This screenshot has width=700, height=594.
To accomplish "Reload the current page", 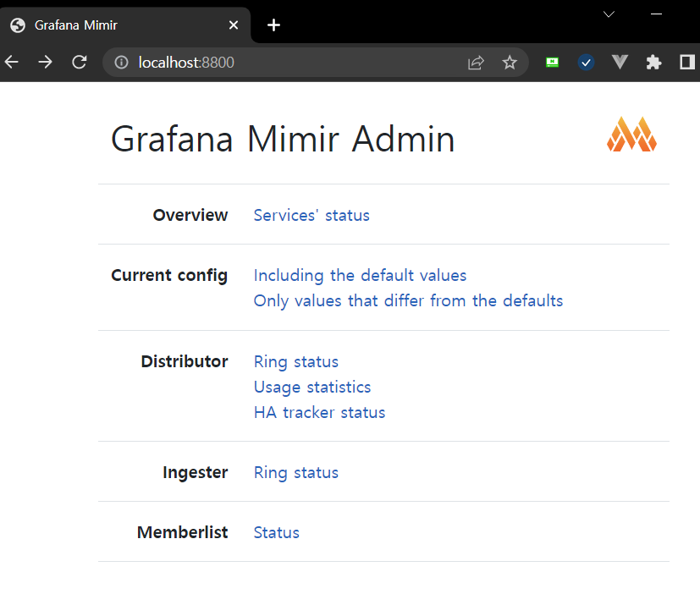I will coord(79,61).
